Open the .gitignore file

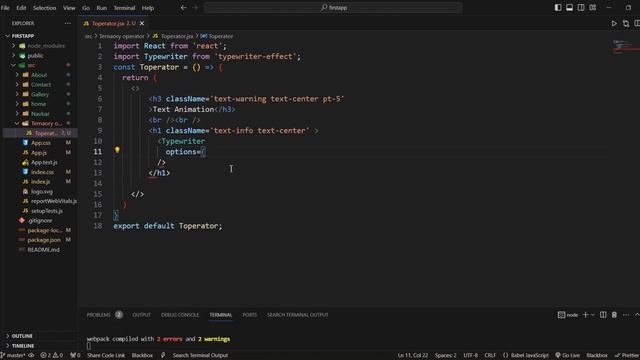[40, 220]
